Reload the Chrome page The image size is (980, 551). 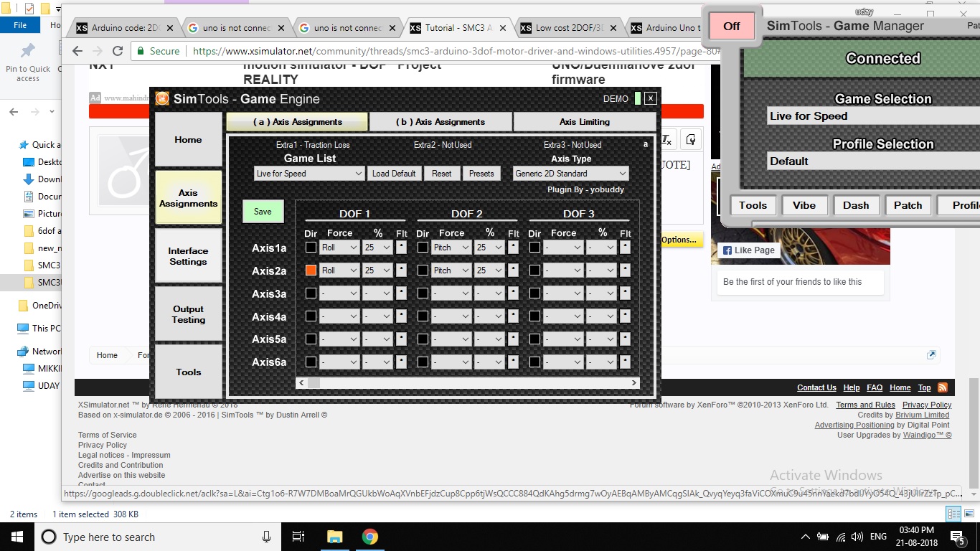click(x=118, y=51)
